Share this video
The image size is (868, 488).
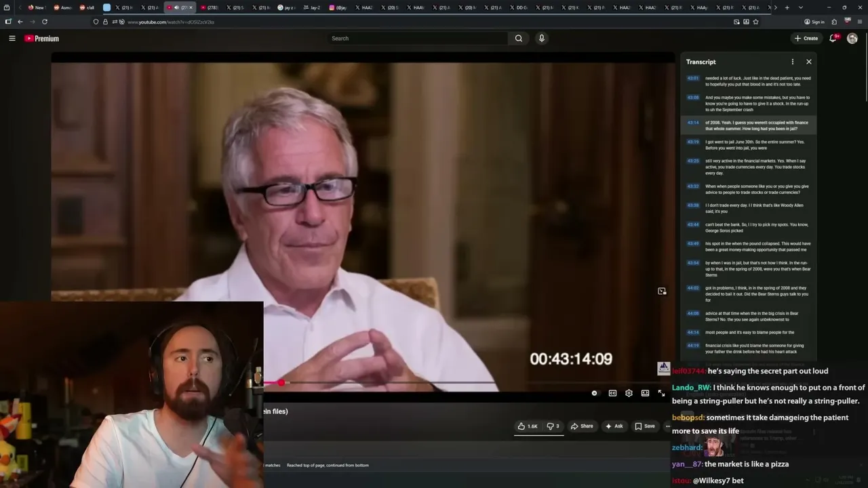pyautogui.click(x=582, y=426)
